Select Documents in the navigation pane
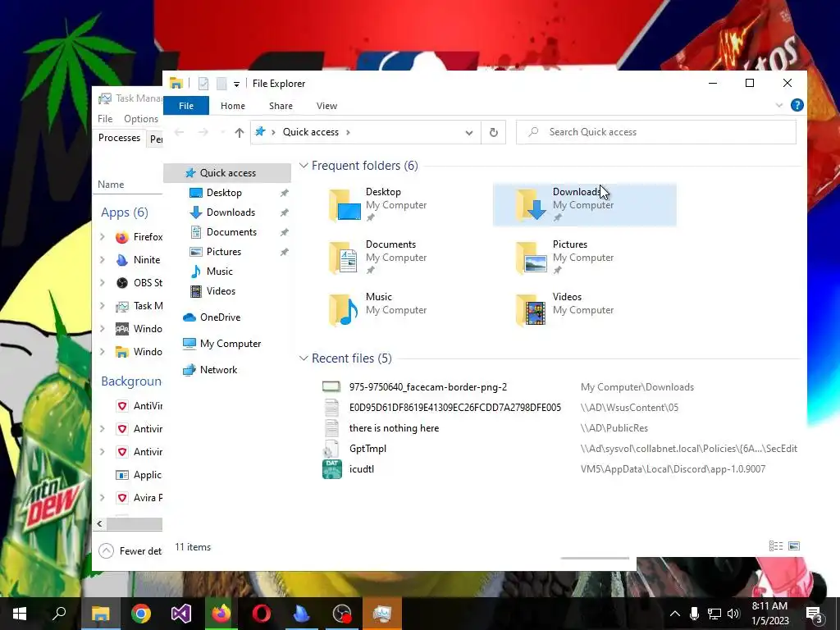Screen dimensions: 840x630 point(231,232)
